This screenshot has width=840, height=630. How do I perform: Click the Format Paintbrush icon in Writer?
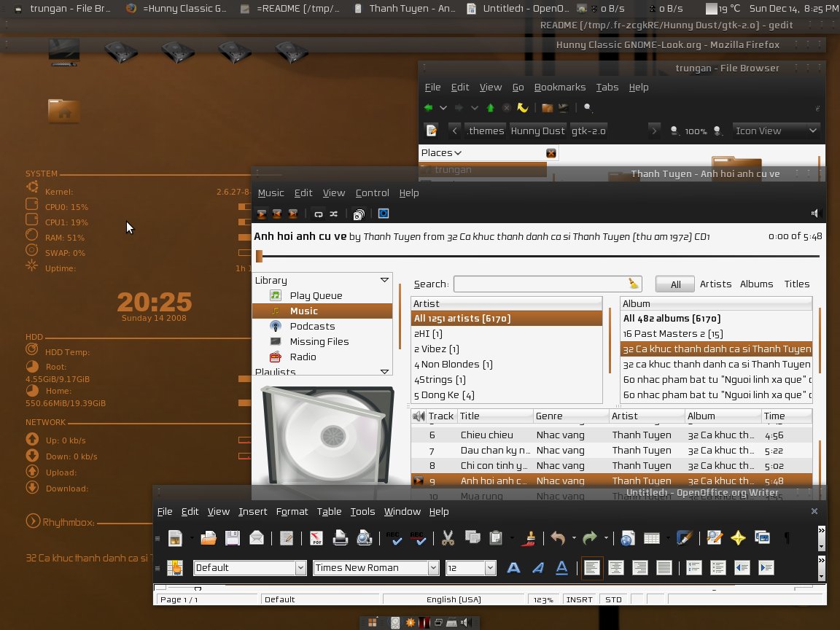[x=529, y=538]
